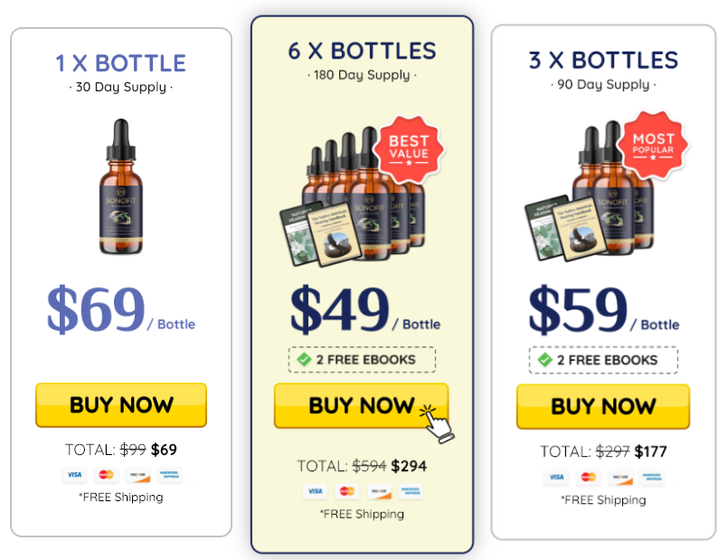Click the Mastercard icon under 6 bottles
The height and width of the screenshot is (560, 728).
click(347, 491)
